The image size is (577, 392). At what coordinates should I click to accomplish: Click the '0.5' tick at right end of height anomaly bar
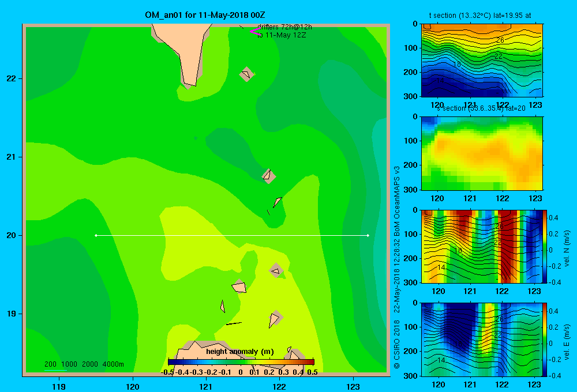click(312, 372)
